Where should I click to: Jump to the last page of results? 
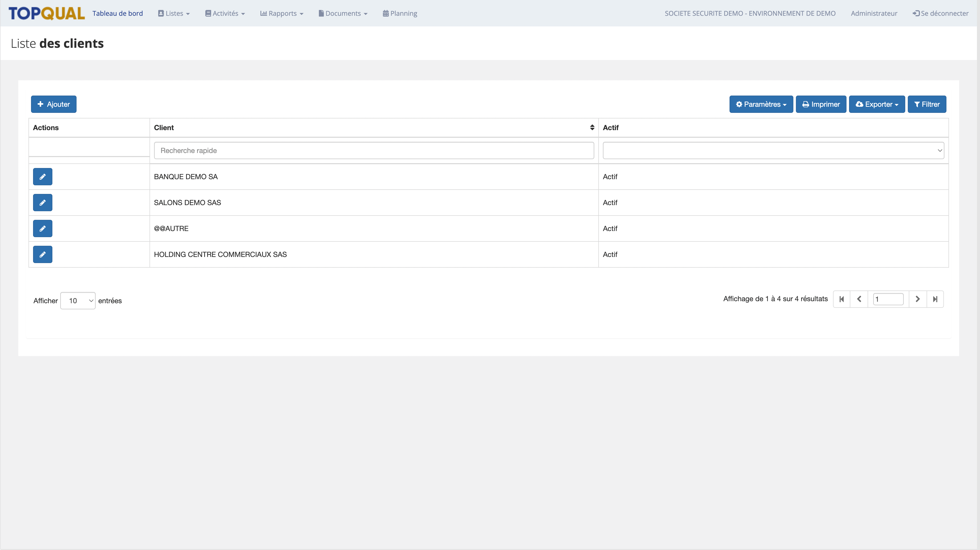coord(935,299)
